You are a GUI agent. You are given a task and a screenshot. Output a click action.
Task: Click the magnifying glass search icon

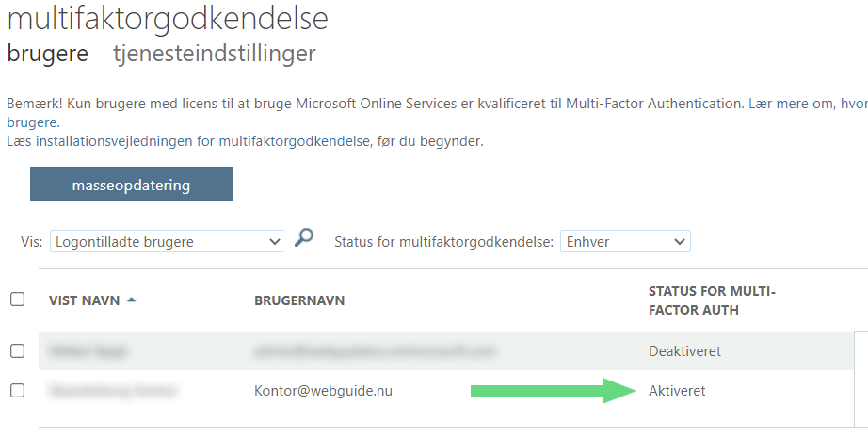(x=304, y=237)
